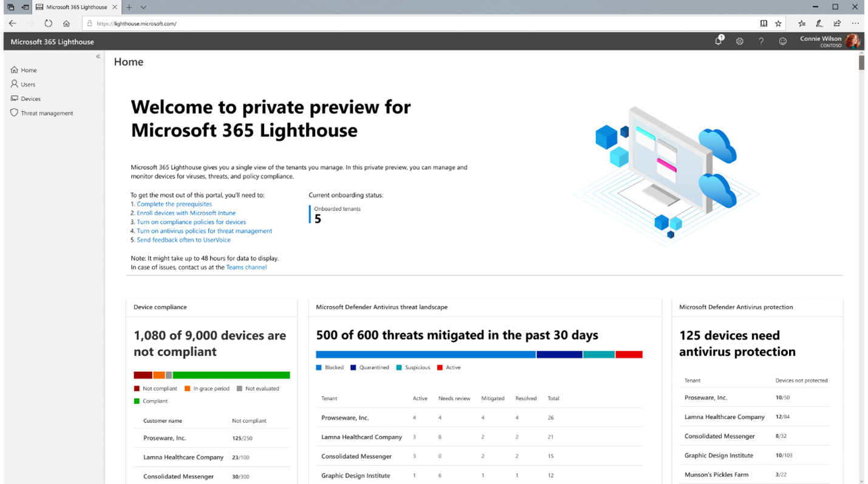
Task: Collapse the left navigation pane
Action: 98,56
